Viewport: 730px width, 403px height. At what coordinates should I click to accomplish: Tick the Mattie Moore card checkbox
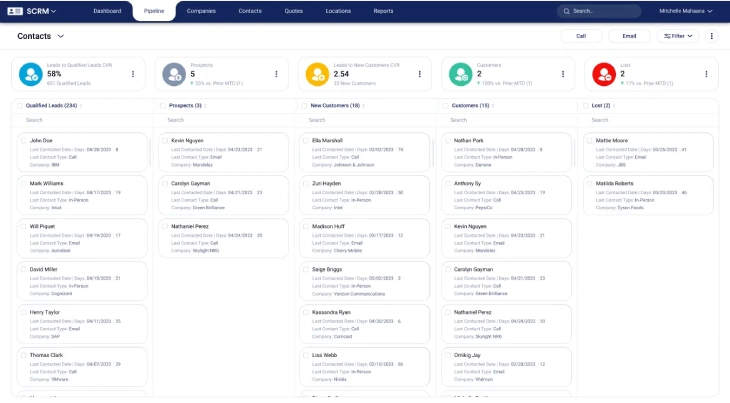(x=590, y=141)
